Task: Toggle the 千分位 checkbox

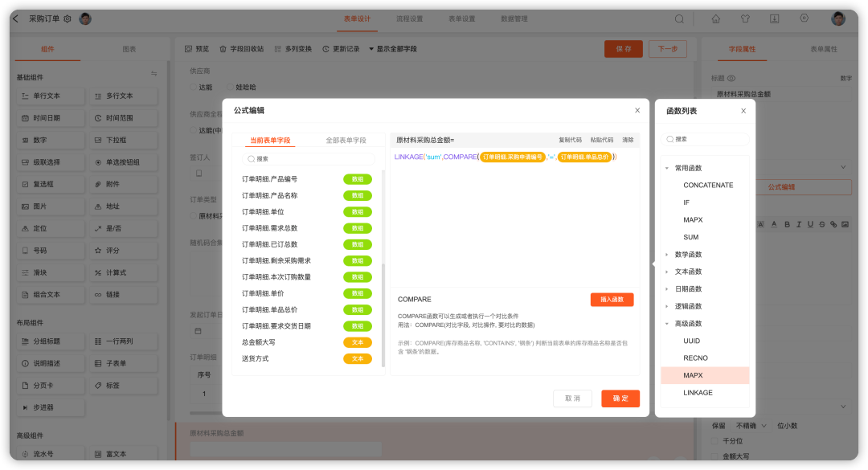Action: (x=714, y=441)
